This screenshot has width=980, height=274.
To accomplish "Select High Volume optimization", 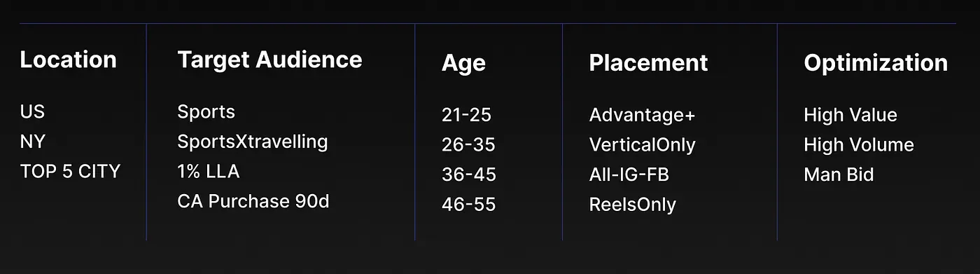I will pyautogui.click(x=859, y=145).
